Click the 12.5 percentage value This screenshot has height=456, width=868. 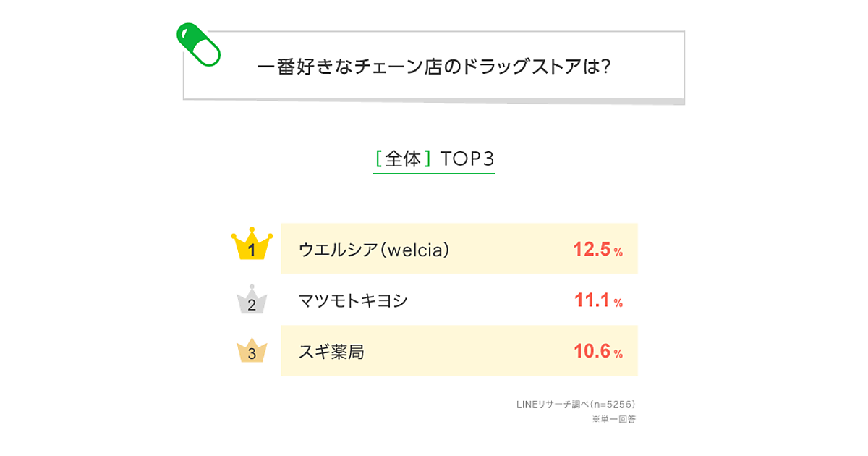(592, 249)
